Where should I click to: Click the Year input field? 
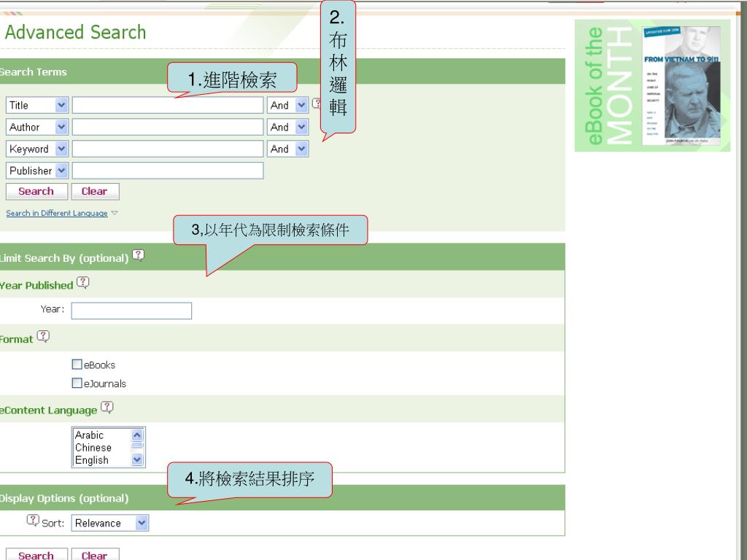coord(131,311)
